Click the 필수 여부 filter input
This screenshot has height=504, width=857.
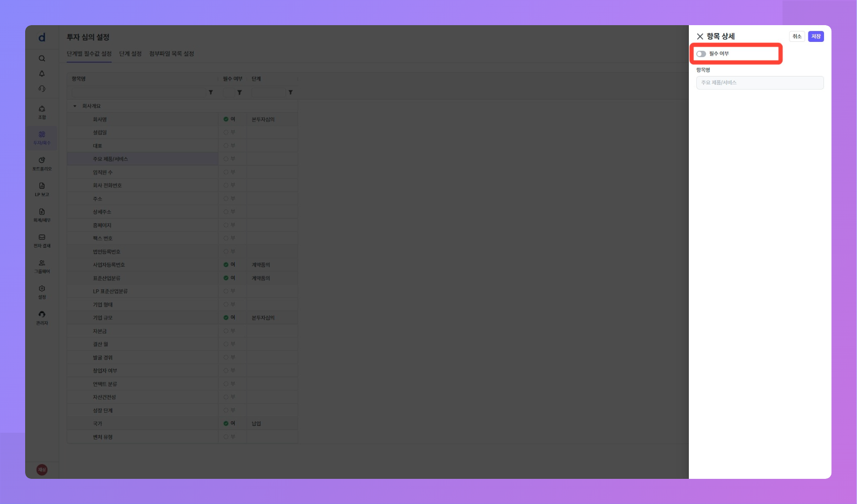(x=229, y=92)
